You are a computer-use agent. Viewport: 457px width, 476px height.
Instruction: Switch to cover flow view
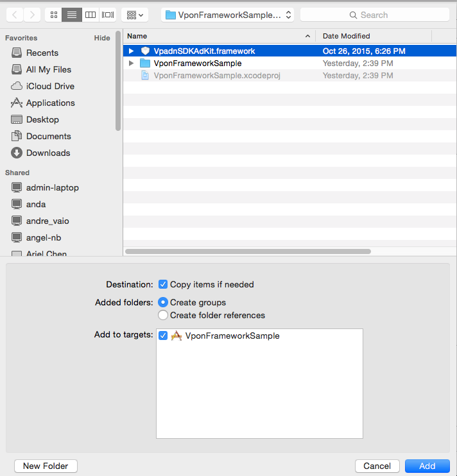[x=108, y=15]
